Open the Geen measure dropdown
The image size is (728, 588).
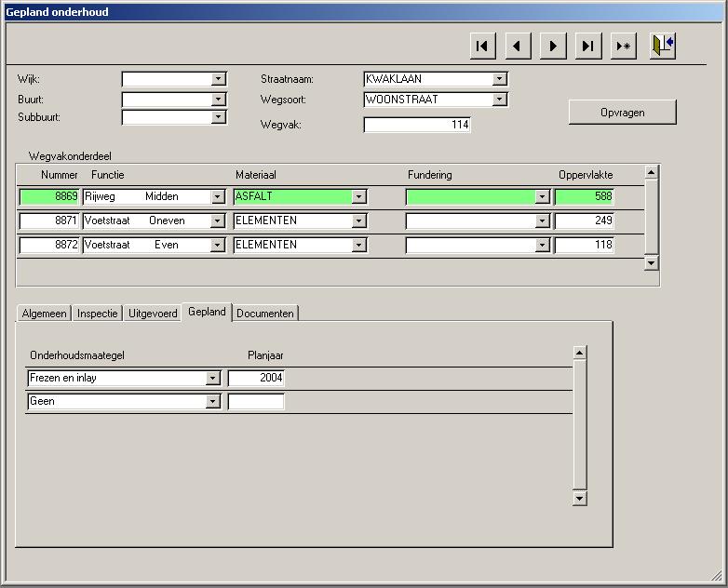pyautogui.click(x=212, y=401)
